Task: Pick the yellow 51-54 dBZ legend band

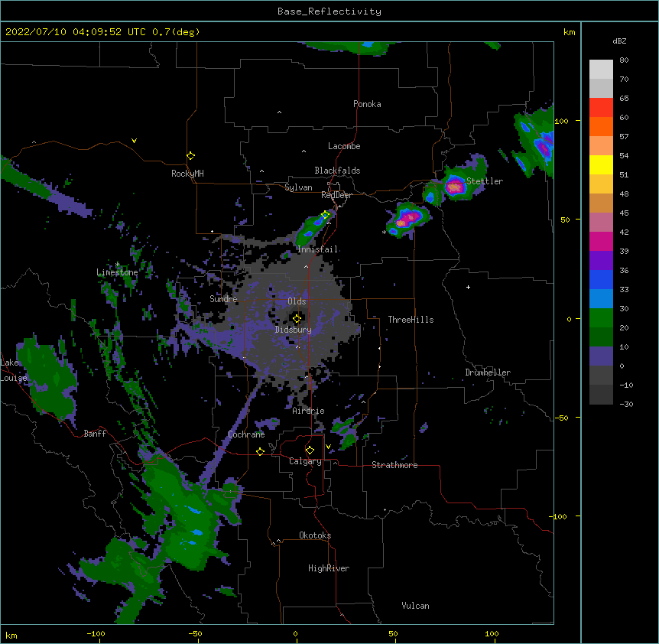Action: (601, 165)
